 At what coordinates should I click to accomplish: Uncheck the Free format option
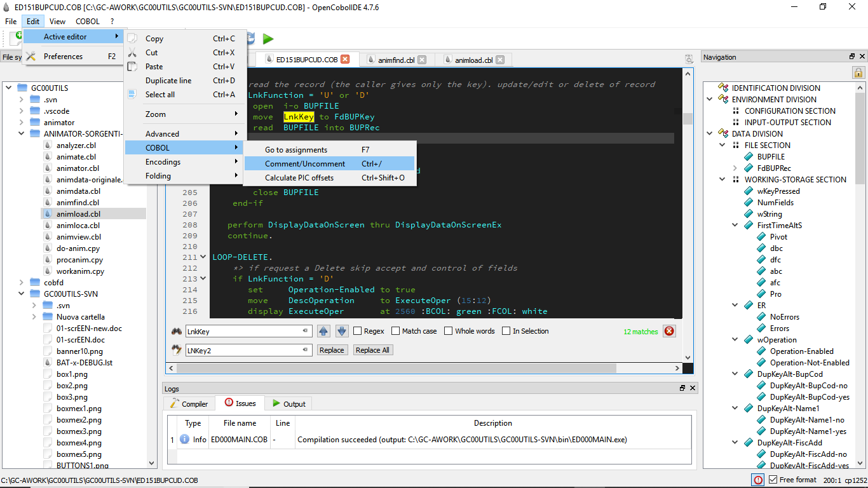click(x=773, y=480)
